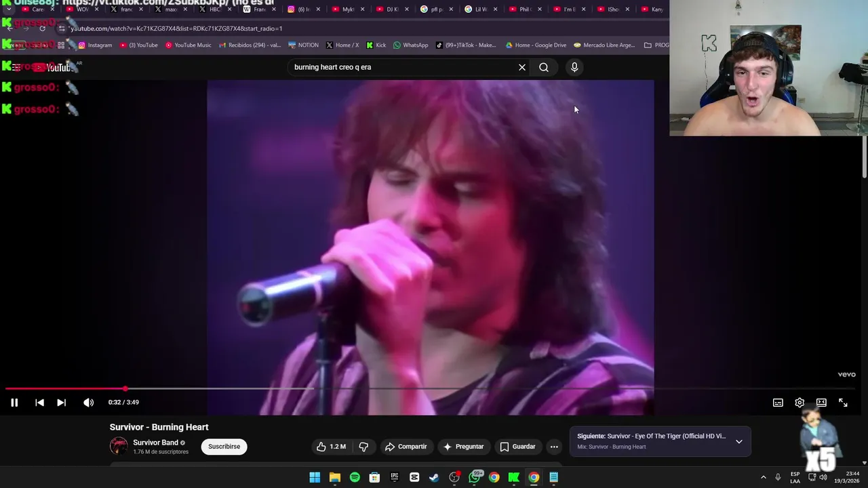This screenshot has height=488, width=868.
Task: Open Survivor Band channel name
Action: tap(155, 443)
